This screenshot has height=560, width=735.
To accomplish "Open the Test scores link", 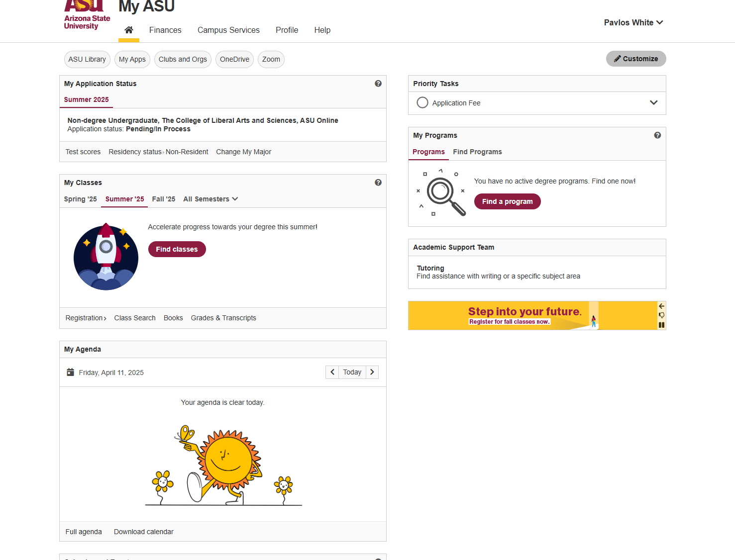I will pos(83,152).
